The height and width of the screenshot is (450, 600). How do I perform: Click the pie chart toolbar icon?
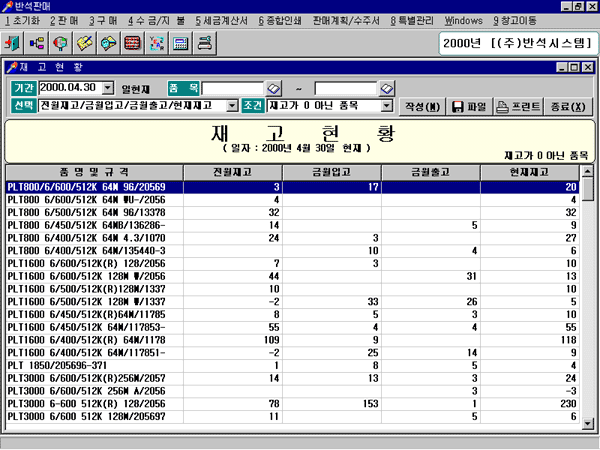(60, 44)
